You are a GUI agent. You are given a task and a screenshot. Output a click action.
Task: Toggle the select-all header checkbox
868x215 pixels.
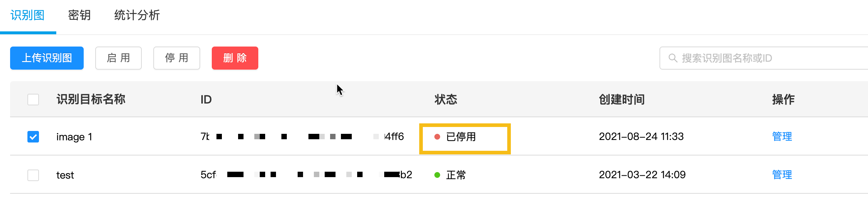33,100
